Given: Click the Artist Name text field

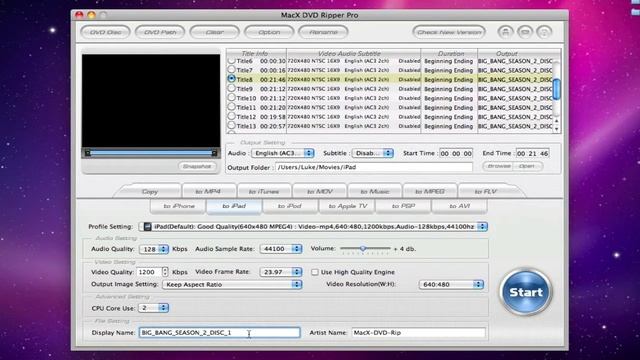Looking at the screenshot, I should [419, 333].
